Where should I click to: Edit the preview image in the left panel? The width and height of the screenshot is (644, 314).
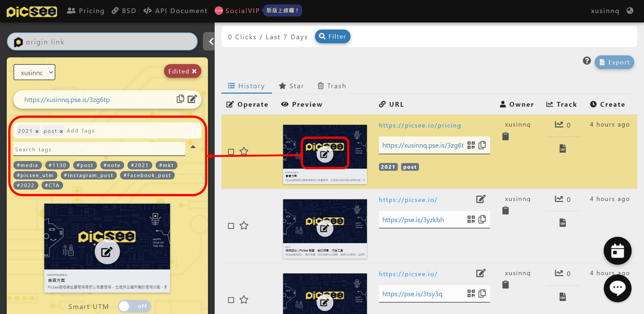[x=107, y=252]
